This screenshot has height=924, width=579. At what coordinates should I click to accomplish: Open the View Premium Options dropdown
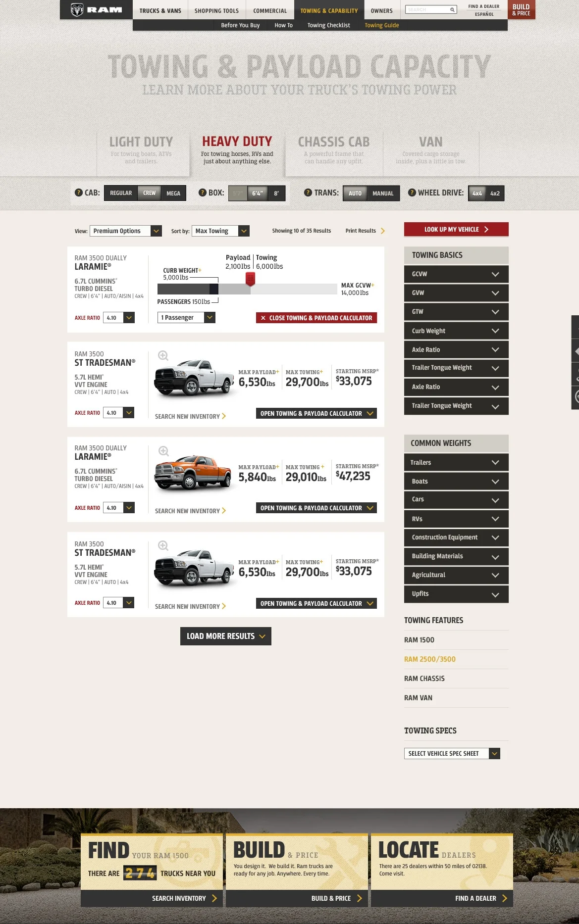tap(126, 231)
